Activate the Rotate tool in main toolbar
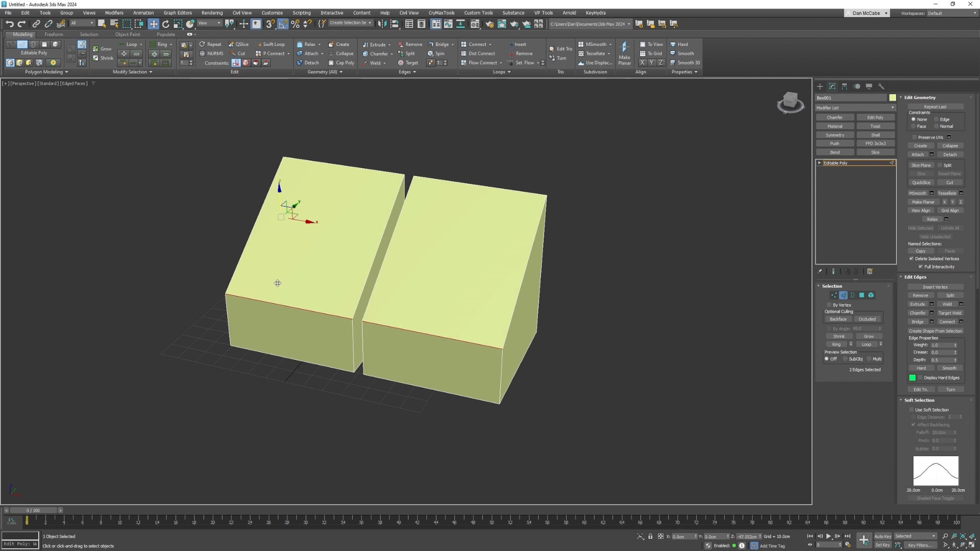 165,24
